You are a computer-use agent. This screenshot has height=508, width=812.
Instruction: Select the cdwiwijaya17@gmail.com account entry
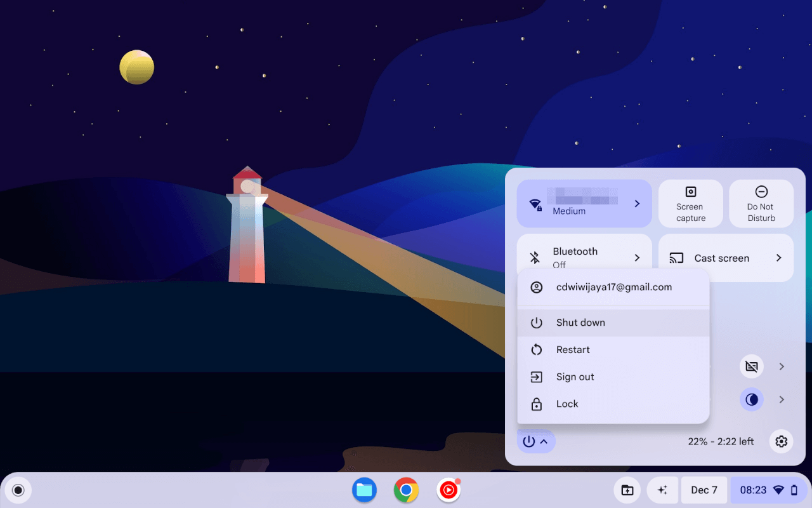pos(613,286)
